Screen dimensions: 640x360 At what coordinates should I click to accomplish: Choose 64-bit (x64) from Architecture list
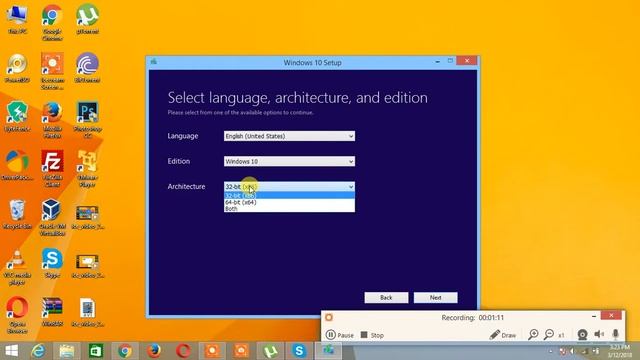coord(289,202)
